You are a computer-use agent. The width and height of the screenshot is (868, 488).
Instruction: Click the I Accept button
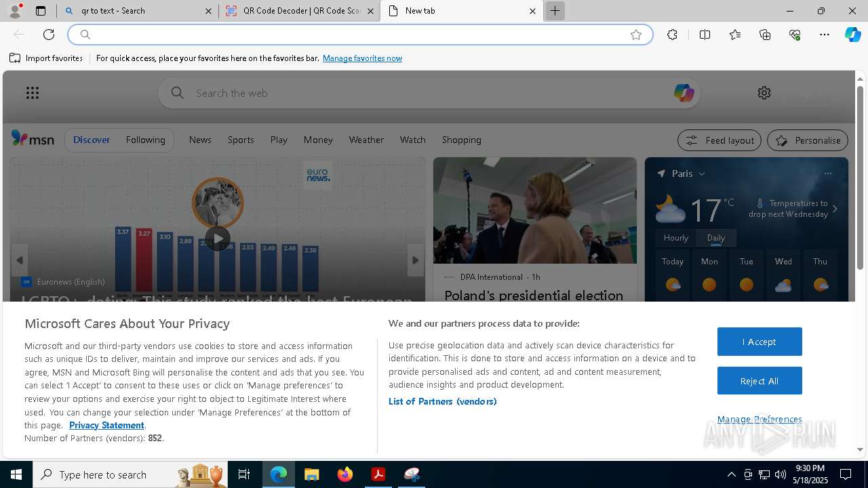(x=759, y=342)
